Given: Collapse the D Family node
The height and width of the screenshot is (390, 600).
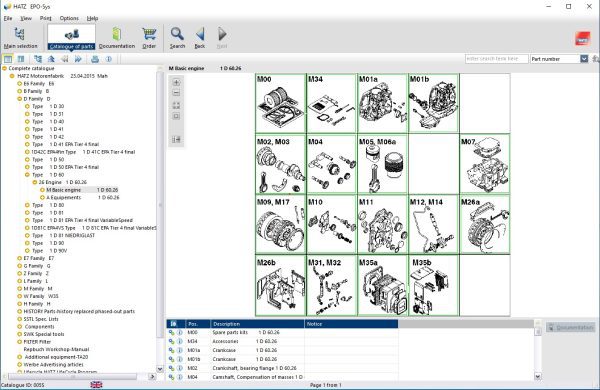Looking at the screenshot, I should [20, 99].
